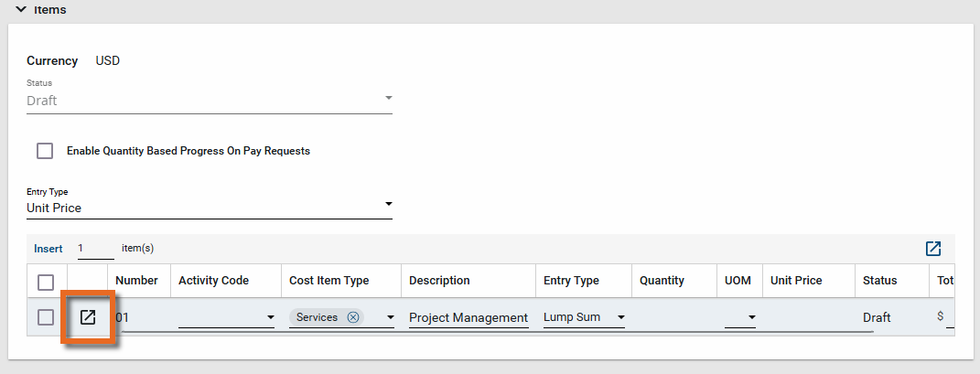Open the Status Draft dropdown
This screenshot has height=374, width=980.
point(388,99)
